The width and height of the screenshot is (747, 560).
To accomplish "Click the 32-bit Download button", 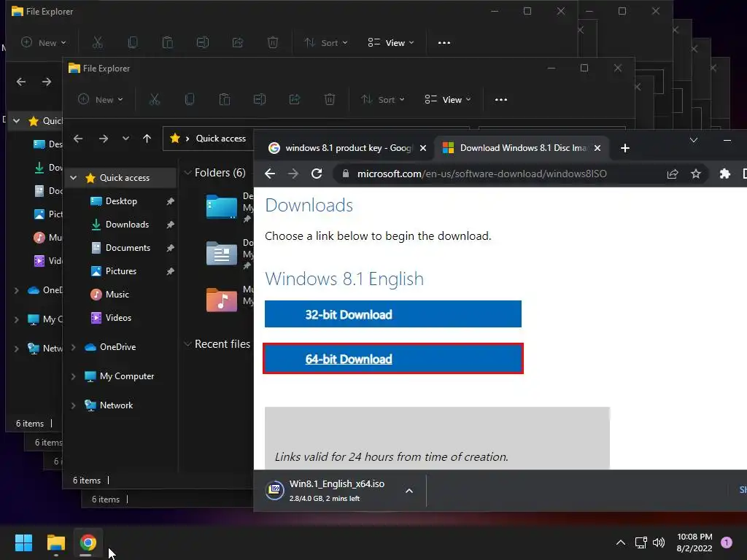I will coord(393,314).
